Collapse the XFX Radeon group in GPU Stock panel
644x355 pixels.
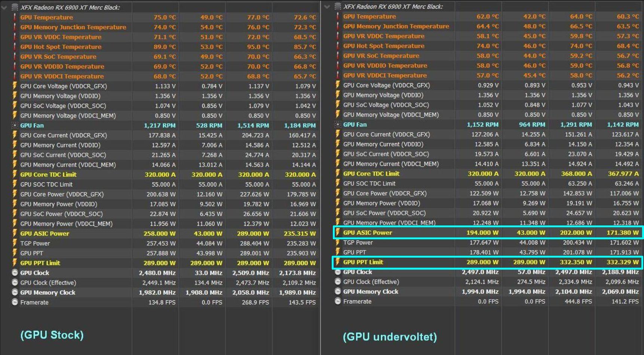pos(4,7)
